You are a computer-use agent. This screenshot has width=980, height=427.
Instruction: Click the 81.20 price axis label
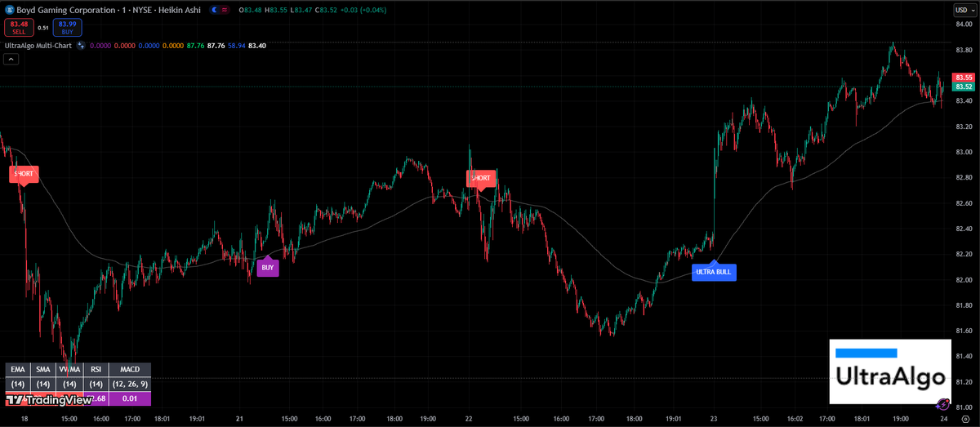[963, 382]
